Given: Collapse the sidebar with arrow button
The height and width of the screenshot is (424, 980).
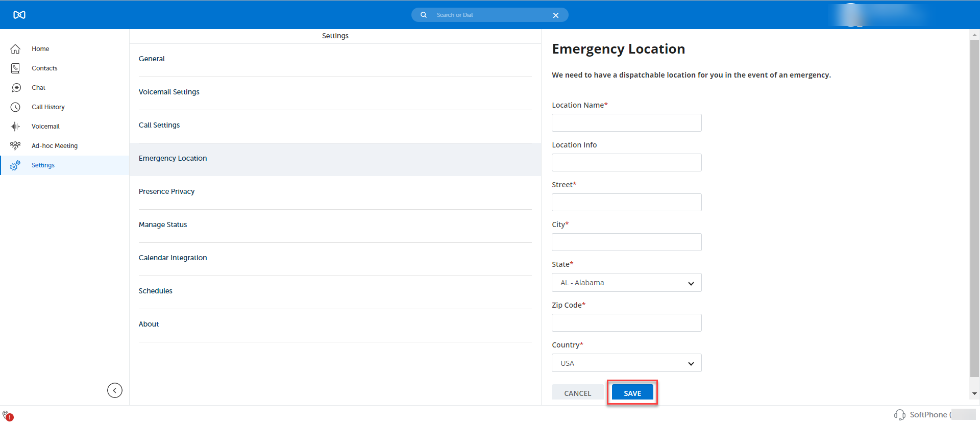Looking at the screenshot, I should coord(115,390).
